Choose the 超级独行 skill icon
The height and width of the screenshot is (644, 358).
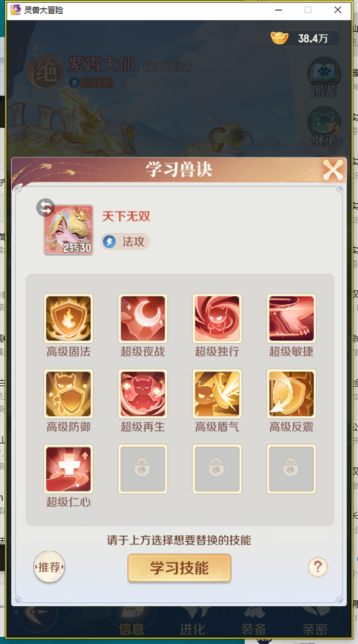[x=217, y=318]
